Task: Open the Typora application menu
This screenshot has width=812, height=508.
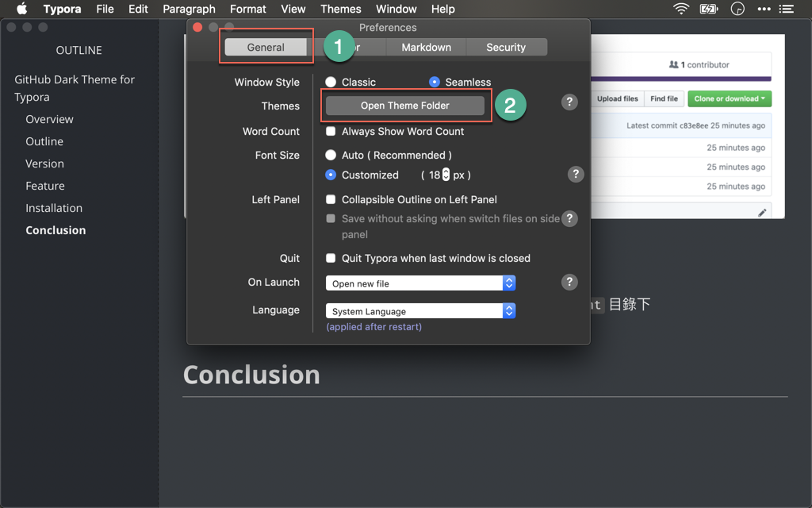Action: coord(62,9)
